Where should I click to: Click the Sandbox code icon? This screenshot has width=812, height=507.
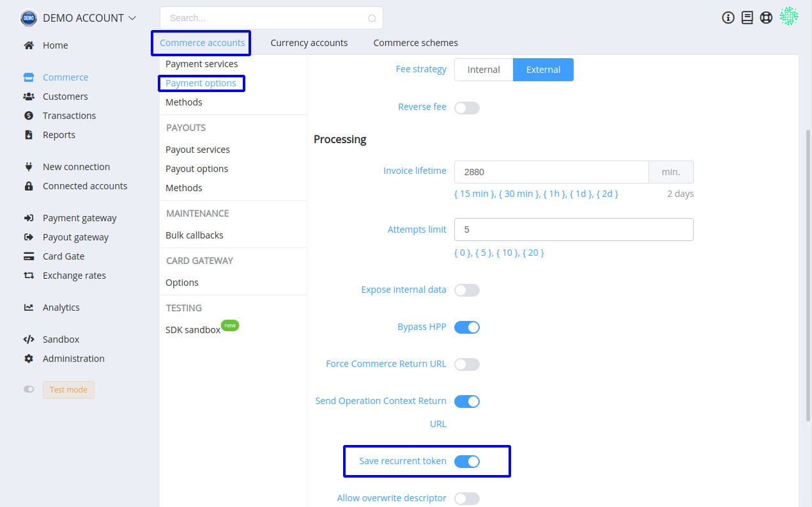[29, 339]
